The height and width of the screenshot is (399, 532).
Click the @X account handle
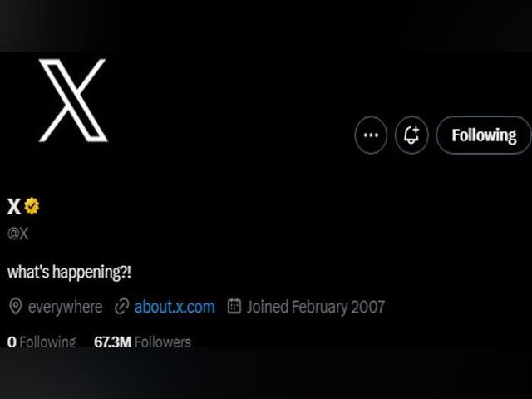point(18,234)
